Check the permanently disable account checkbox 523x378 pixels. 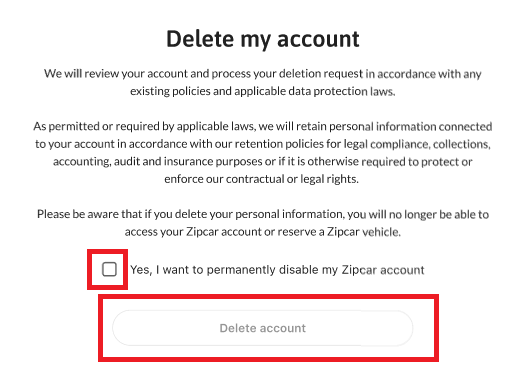(109, 269)
